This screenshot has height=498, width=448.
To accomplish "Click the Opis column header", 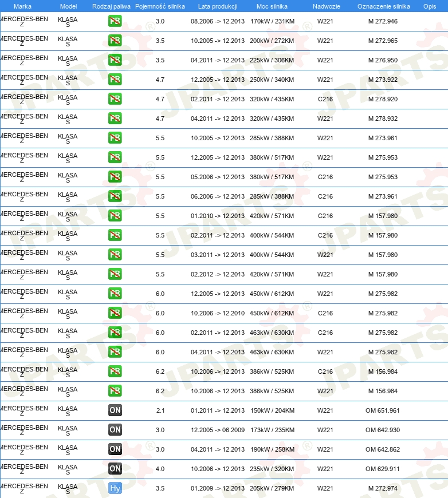I will point(430,6).
